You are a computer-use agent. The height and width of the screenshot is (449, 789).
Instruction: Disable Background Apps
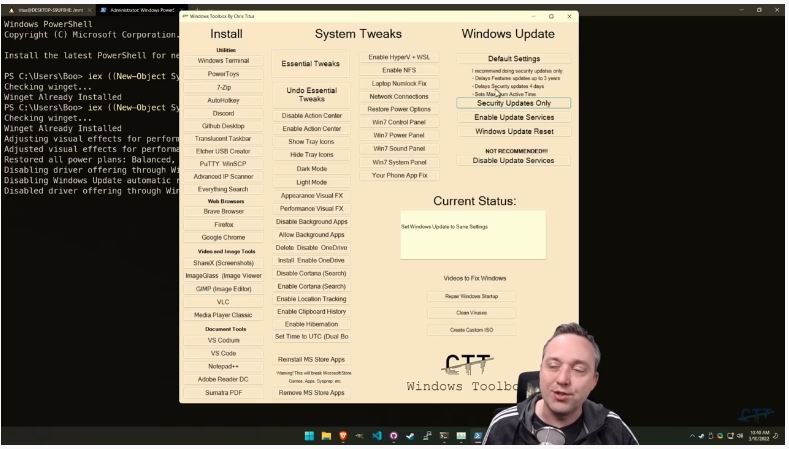click(311, 221)
